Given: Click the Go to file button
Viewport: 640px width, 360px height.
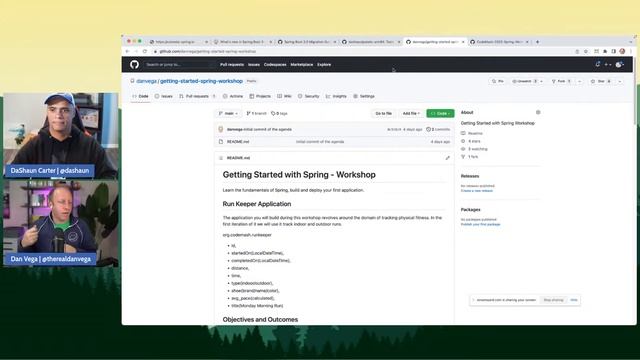Looking at the screenshot, I should pos(383,113).
